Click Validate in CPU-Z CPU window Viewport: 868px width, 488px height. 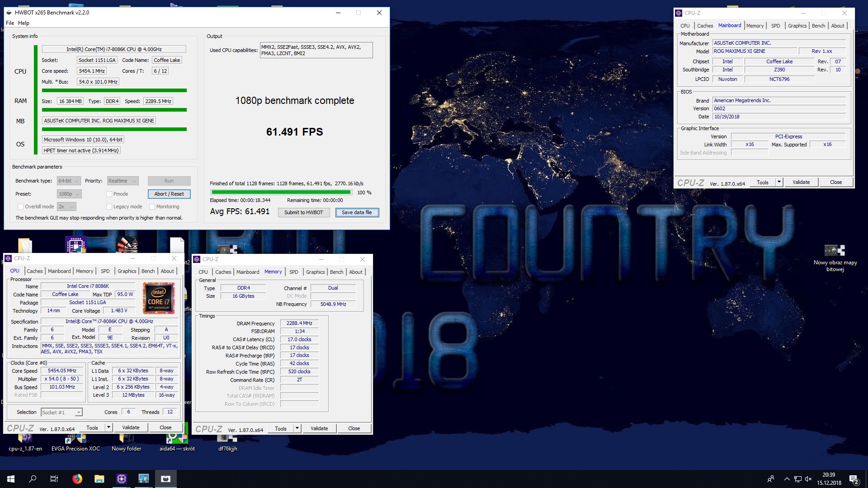click(x=131, y=427)
